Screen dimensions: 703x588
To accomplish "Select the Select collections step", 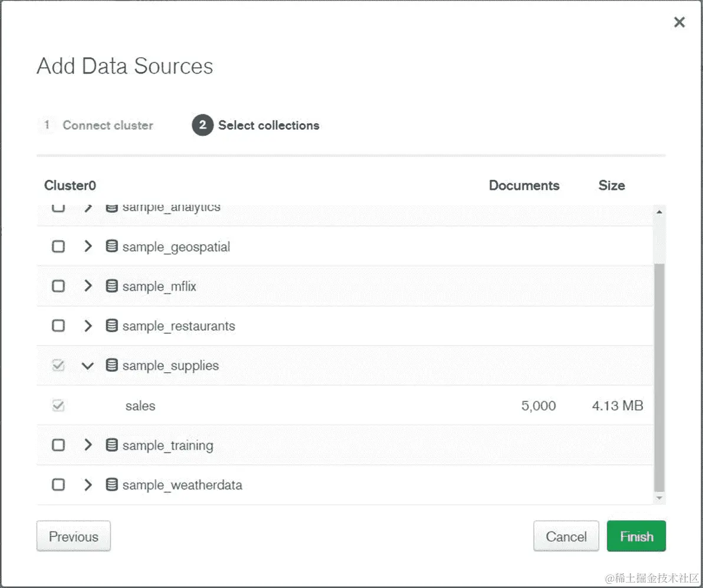I will 268,125.
